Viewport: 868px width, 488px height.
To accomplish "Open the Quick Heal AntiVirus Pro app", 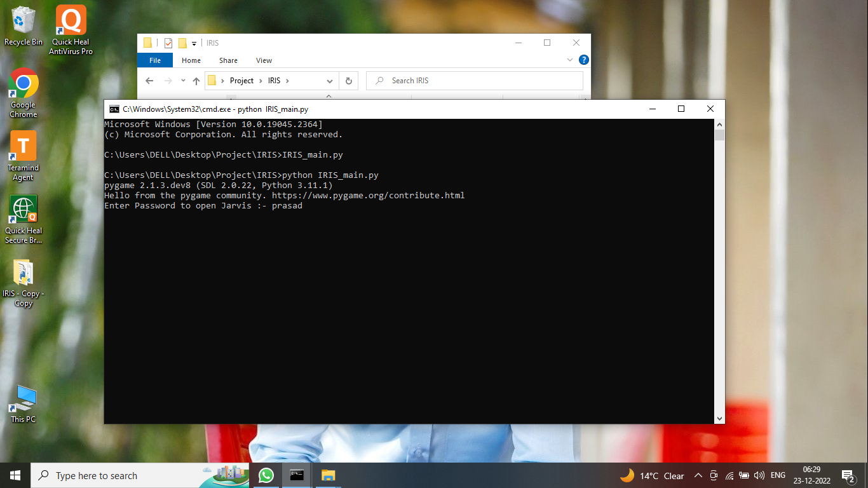I will [x=70, y=20].
